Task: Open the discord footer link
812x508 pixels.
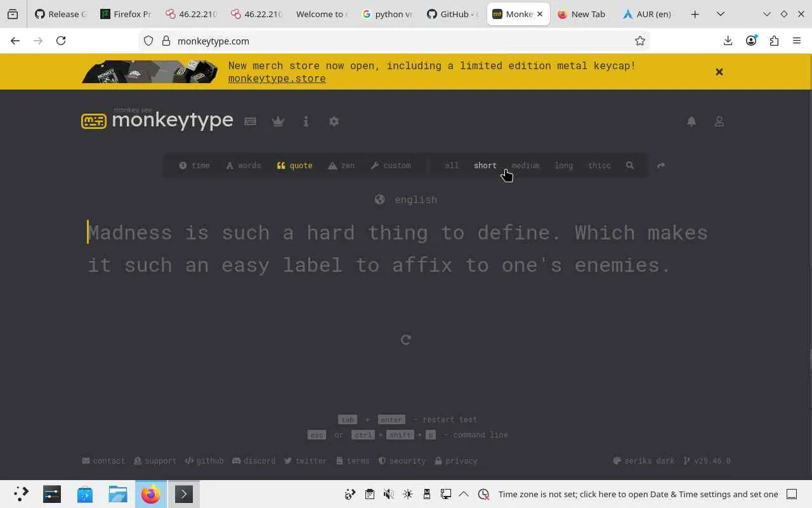Action: click(254, 461)
